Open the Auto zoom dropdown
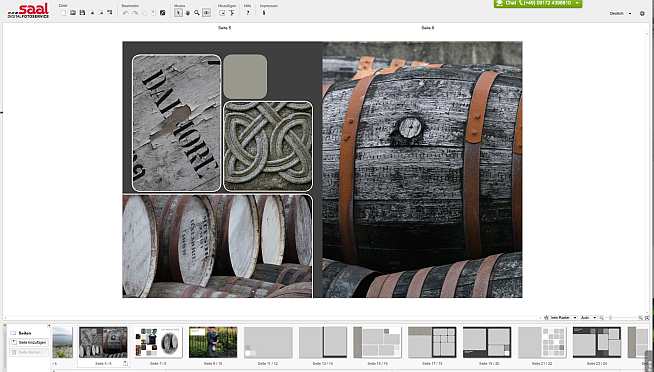Viewport: 654px width, 372px height. (589, 318)
